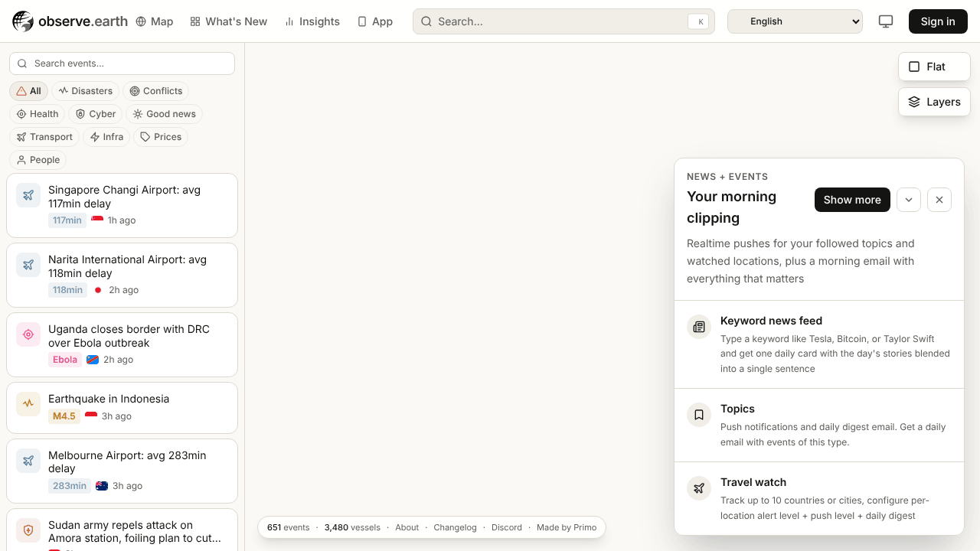Click the observe.earth globe logo
980x551 pixels.
click(x=23, y=21)
